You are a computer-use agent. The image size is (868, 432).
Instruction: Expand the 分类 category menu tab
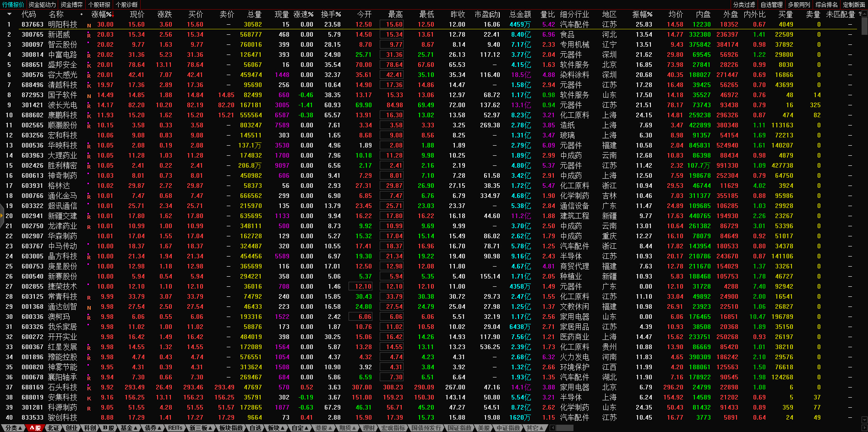click(13, 428)
